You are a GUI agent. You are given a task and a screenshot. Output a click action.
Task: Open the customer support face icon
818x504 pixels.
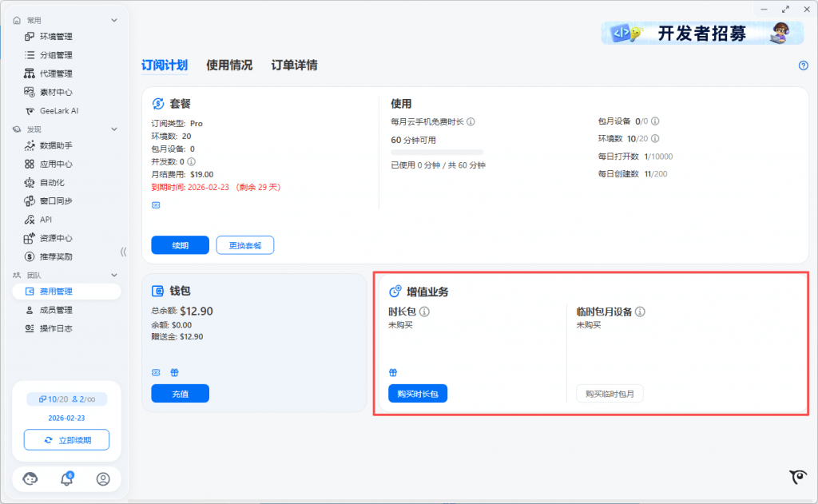point(30,479)
